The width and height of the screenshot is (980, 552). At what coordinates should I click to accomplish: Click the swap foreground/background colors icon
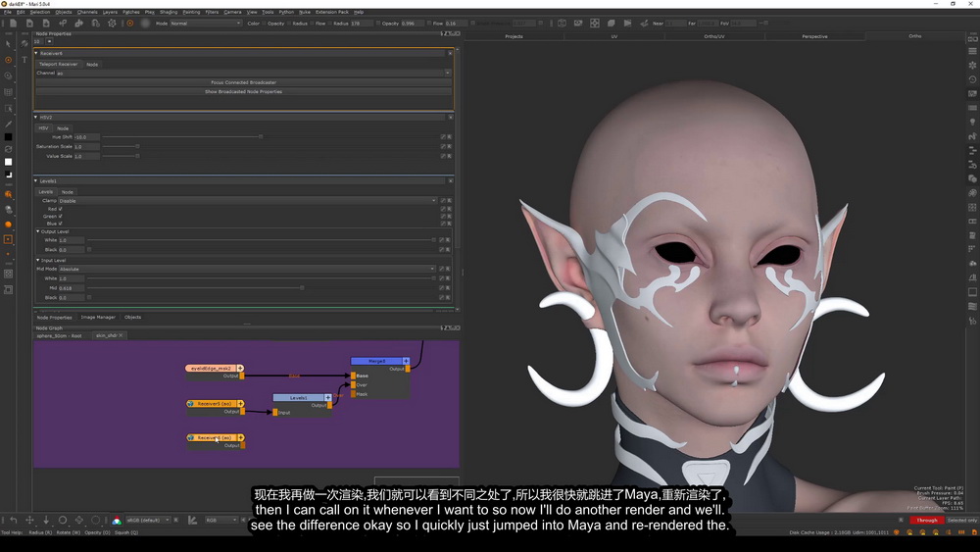(8, 149)
